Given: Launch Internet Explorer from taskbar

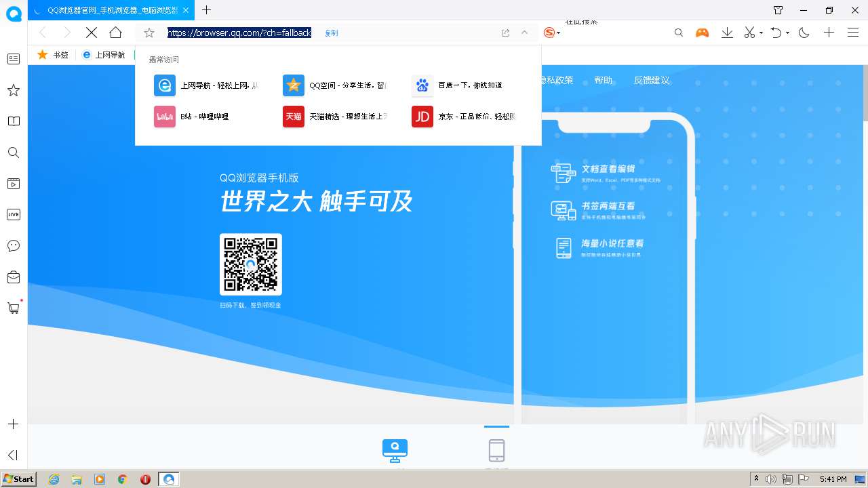Looking at the screenshot, I should click(x=54, y=479).
